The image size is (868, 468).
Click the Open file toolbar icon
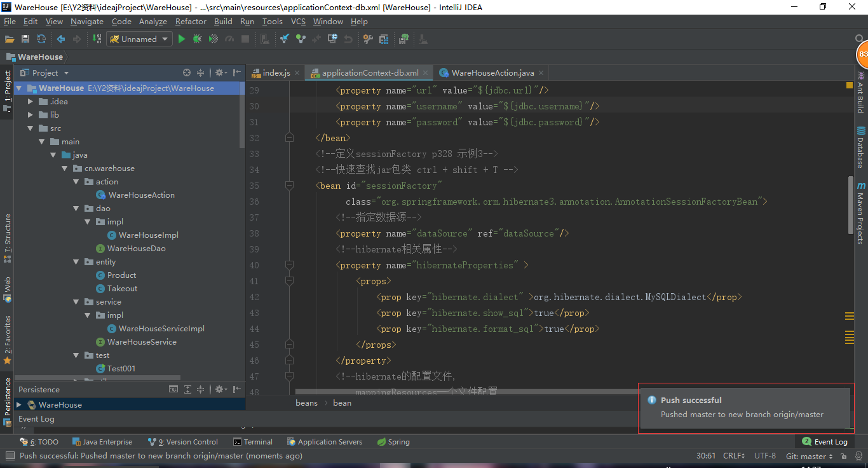point(10,39)
